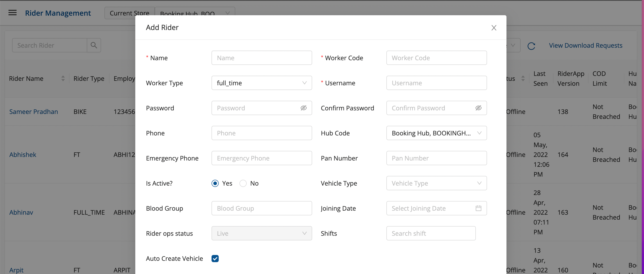
Task: Reveal the Confirm Password text
Action: [478, 108]
